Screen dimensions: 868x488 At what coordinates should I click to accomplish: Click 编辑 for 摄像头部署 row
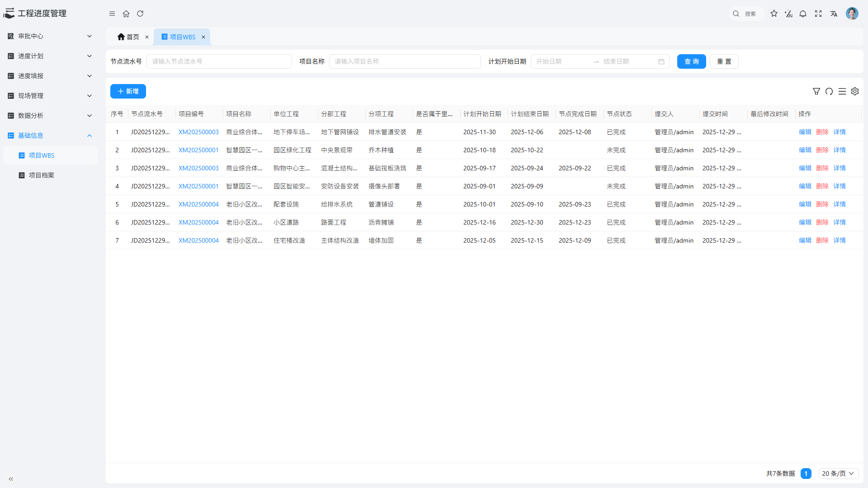(x=805, y=186)
